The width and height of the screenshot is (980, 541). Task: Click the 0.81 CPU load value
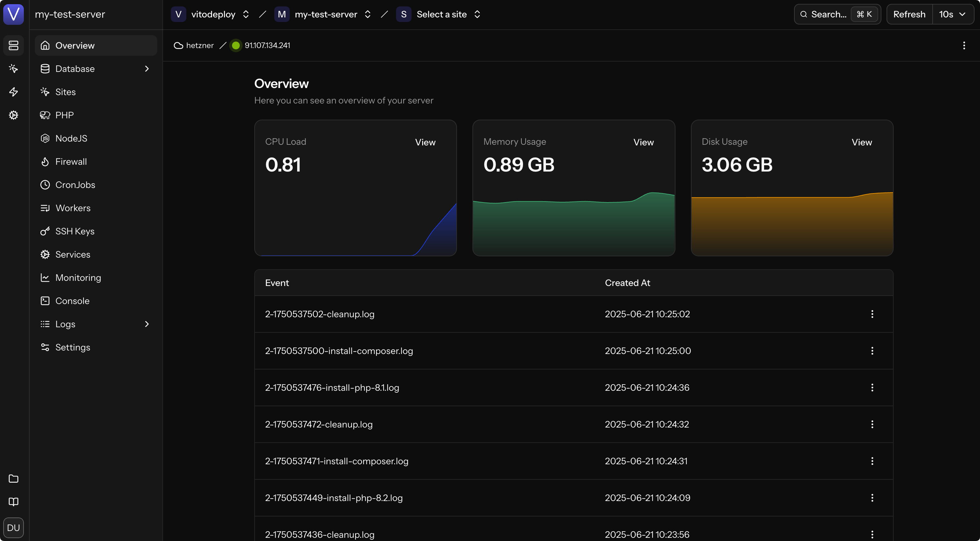tap(283, 165)
